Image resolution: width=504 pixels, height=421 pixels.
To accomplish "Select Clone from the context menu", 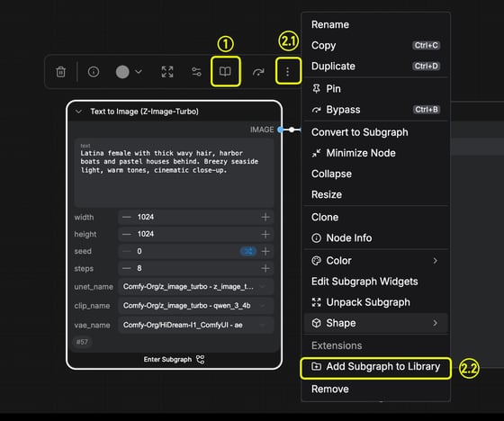I will pyautogui.click(x=375, y=218).
